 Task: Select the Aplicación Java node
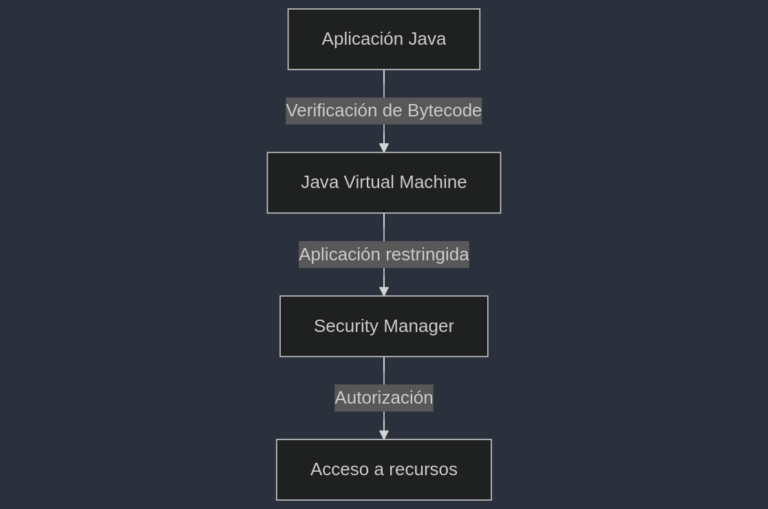[x=384, y=39]
